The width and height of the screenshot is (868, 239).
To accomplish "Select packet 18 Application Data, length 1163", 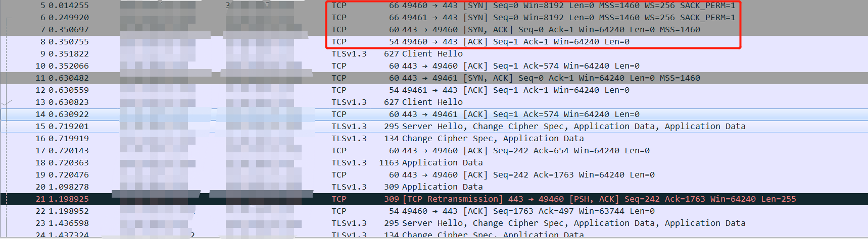I will click(x=442, y=163).
